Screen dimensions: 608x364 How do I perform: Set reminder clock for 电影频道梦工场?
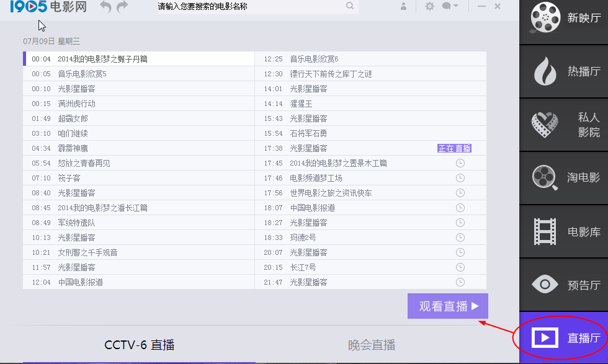pyautogui.click(x=460, y=178)
